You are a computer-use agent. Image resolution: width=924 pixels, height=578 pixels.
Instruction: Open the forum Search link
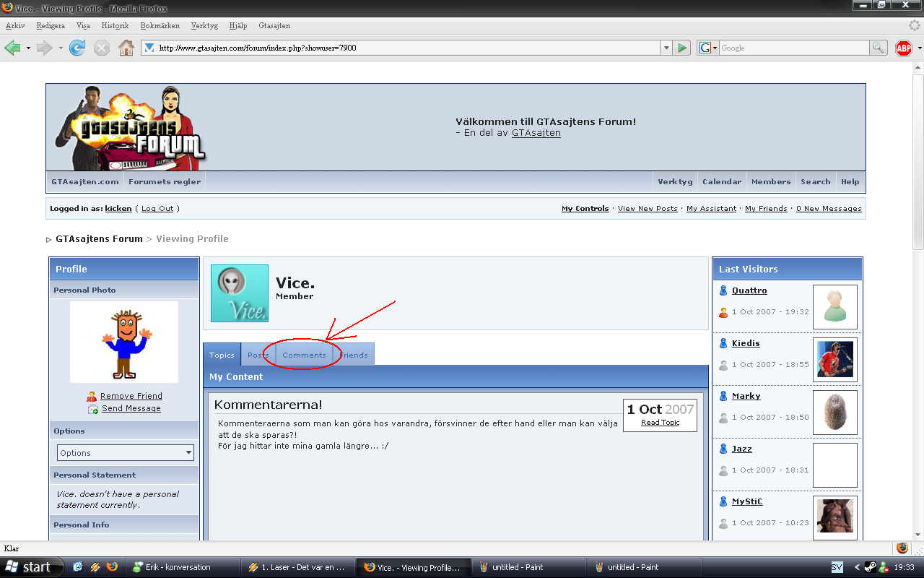coord(816,181)
